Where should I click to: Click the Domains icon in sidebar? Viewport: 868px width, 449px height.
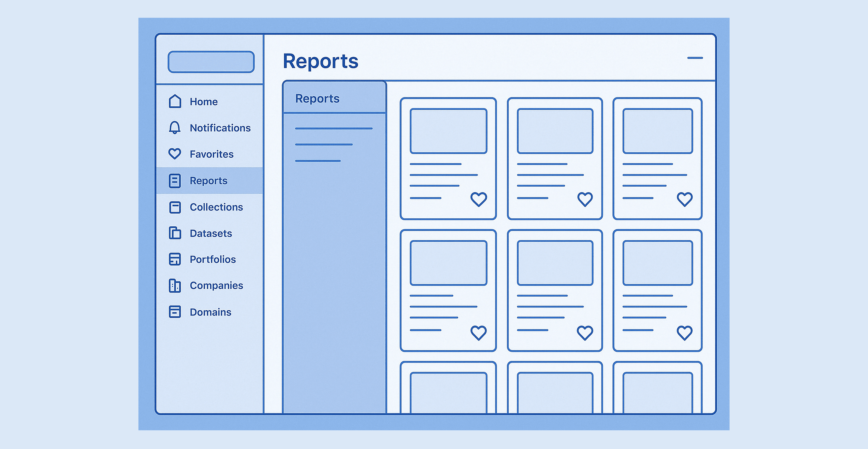[175, 312]
